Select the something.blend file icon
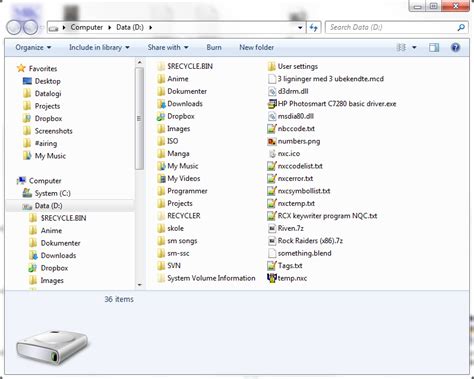This screenshot has height=379, width=474. click(x=272, y=253)
